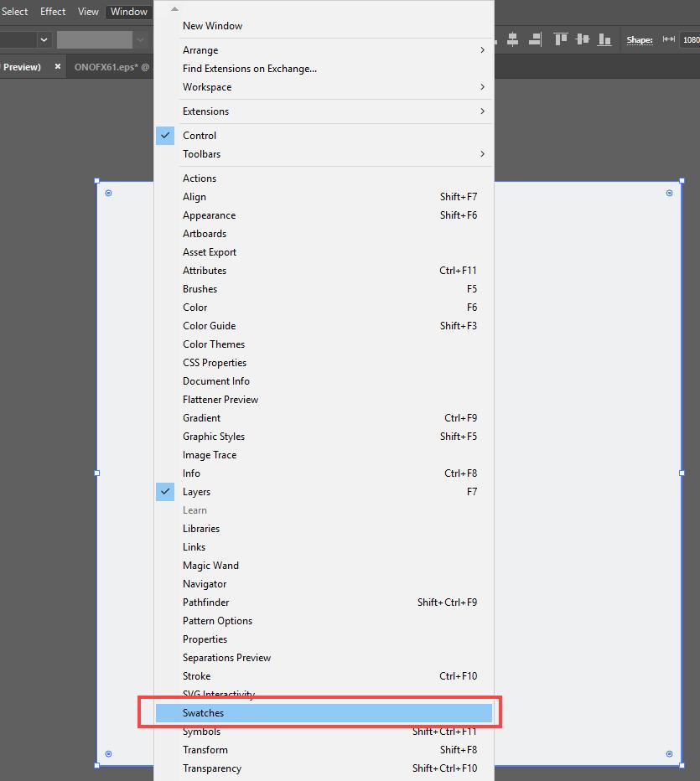The image size is (700, 781).
Task: Choose Find Extensions on Exchange
Action: pyautogui.click(x=324, y=68)
